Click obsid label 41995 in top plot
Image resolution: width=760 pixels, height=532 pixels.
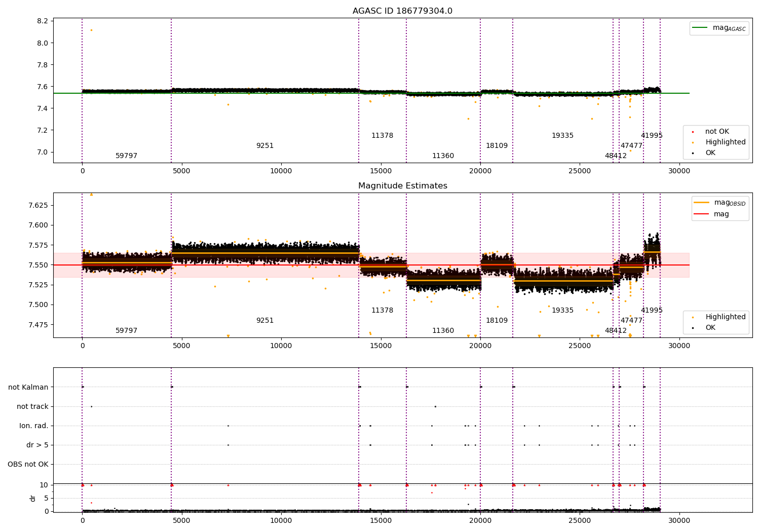coord(652,136)
